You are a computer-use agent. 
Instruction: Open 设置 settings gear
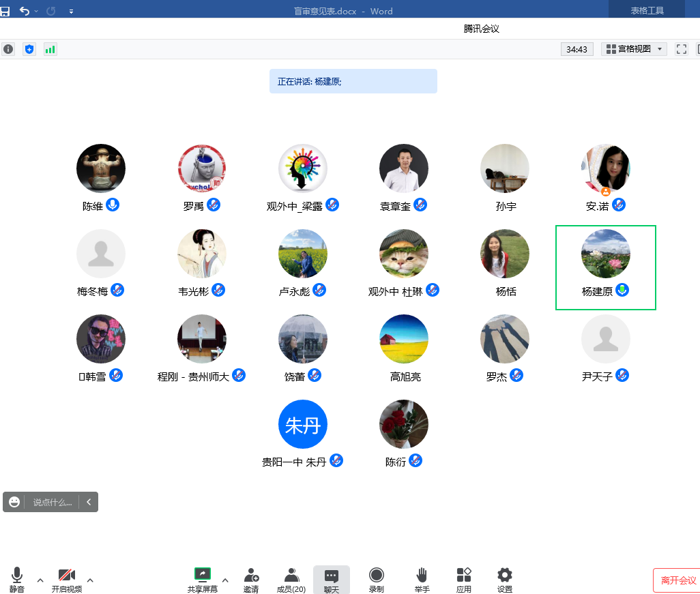point(505,580)
